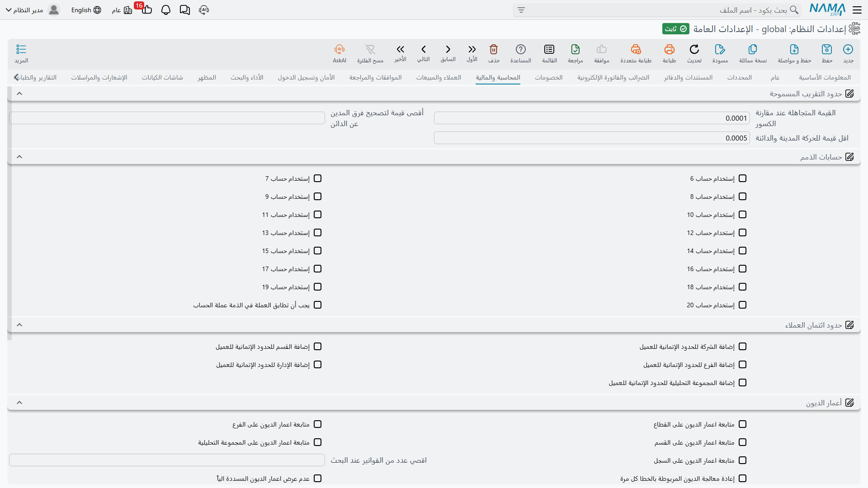Screen dimensions: 868x488
Task: Click اقل قيمة للحركة المدينة والدائنة field
Action: pos(592,138)
